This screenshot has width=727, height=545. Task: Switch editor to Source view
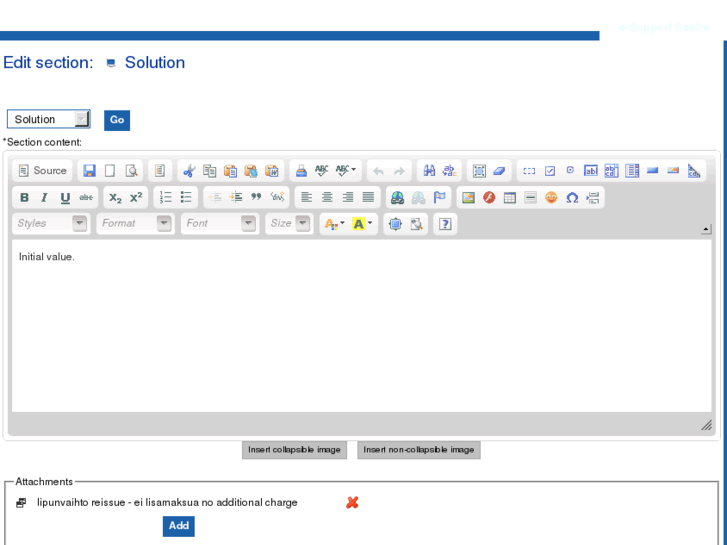point(43,171)
